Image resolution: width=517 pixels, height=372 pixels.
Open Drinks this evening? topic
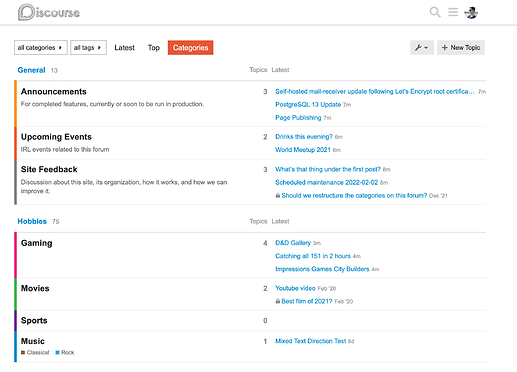304,137
